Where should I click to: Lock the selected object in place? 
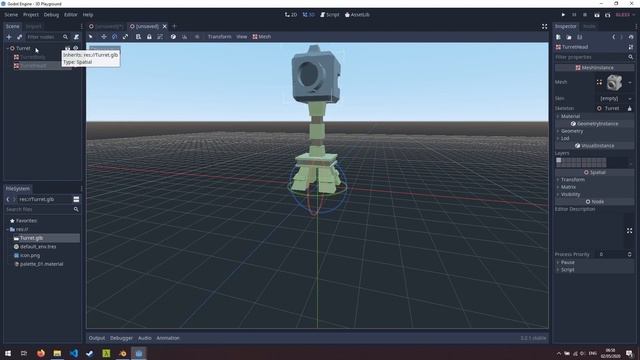pos(149,37)
